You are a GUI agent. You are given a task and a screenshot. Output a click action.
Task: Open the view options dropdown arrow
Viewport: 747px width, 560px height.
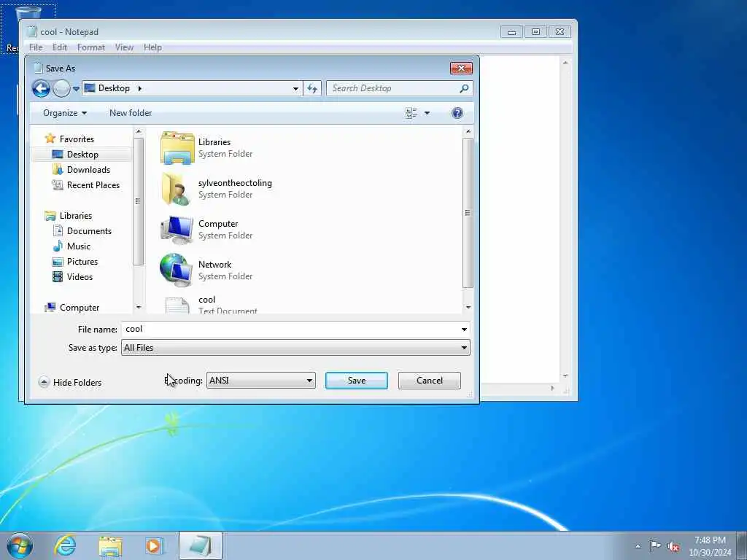point(427,113)
